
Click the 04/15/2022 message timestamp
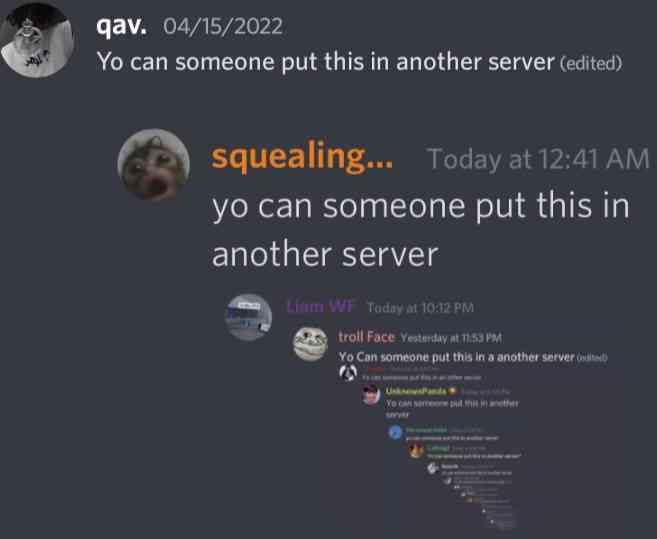[x=223, y=27]
